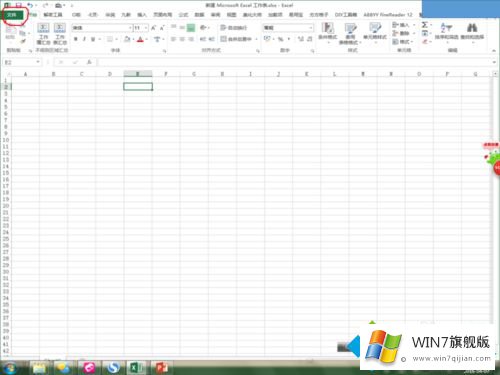Toggle align text left
The height and width of the screenshot is (375, 500).
click(x=173, y=39)
